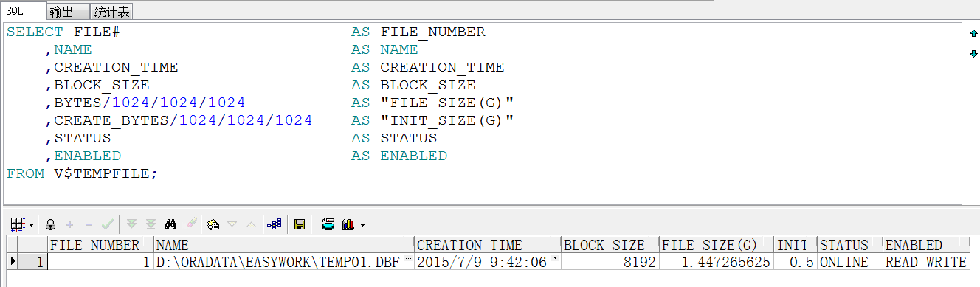The image size is (980, 287).
Task: Click the select-cell grid mode icon
Action: point(18,224)
